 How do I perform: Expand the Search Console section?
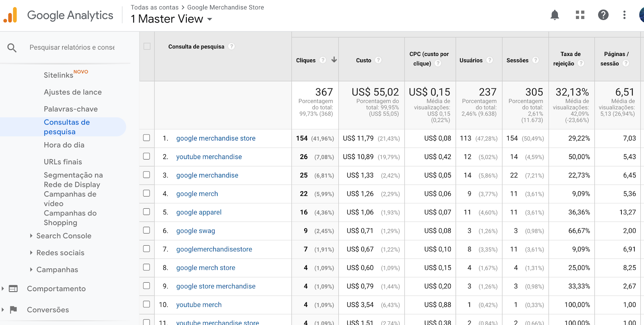pyautogui.click(x=31, y=236)
